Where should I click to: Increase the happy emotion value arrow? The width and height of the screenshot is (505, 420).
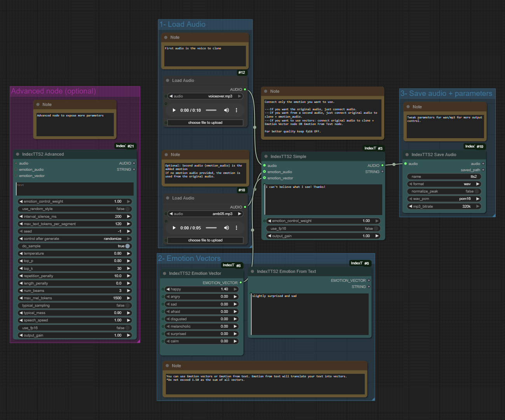(235, 289)
